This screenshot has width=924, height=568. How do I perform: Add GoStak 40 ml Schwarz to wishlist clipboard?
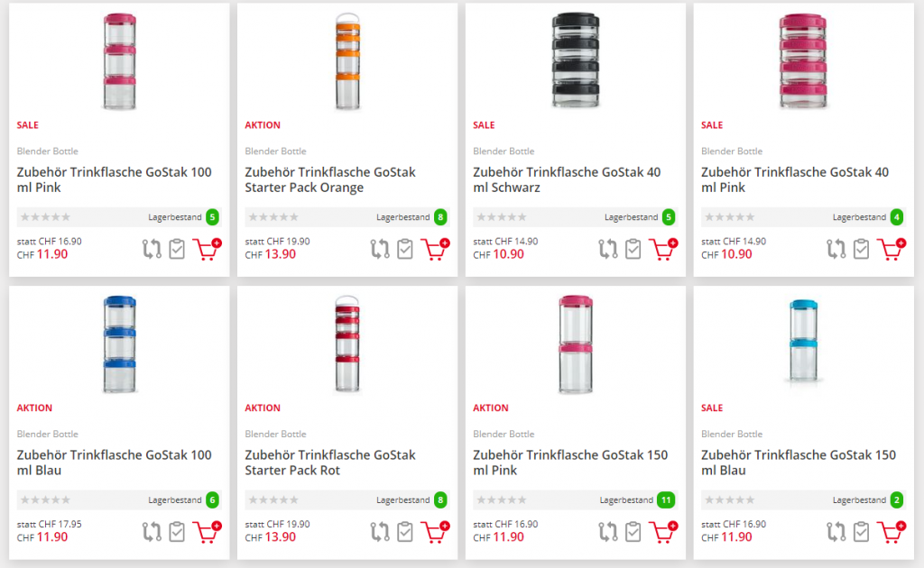[x=633, y=249]
